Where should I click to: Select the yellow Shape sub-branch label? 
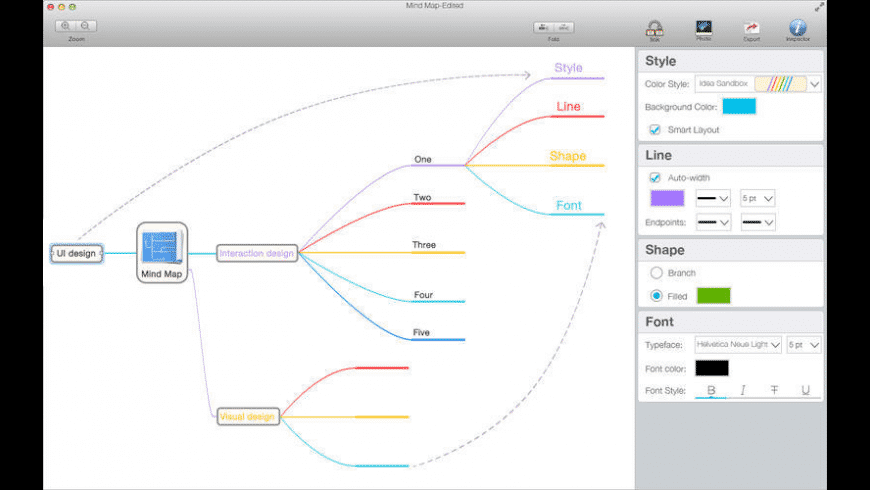pyautogui.click(x=568, y=156)
